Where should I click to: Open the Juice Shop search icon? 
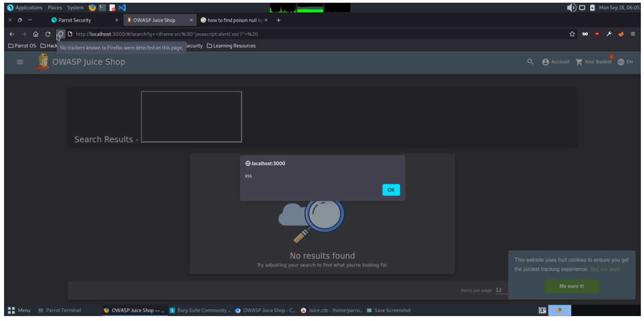pyautogui.click(x=530, y=62)
